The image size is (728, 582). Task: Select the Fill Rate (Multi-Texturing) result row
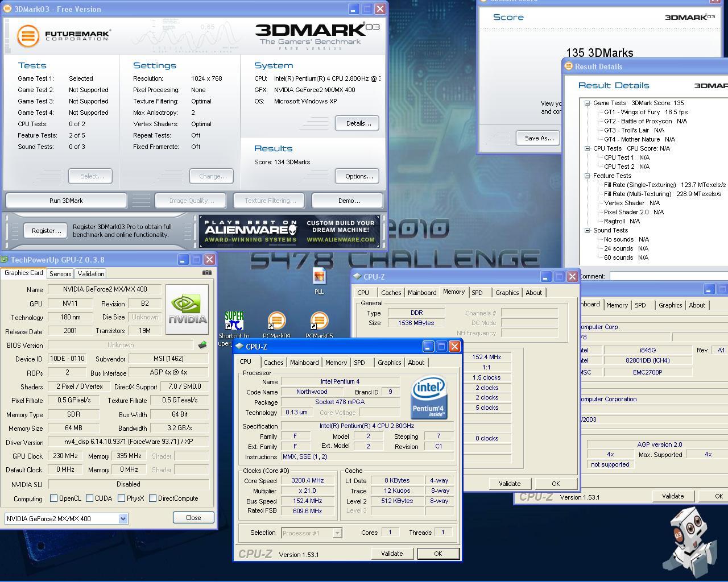(x=662, y=194)
